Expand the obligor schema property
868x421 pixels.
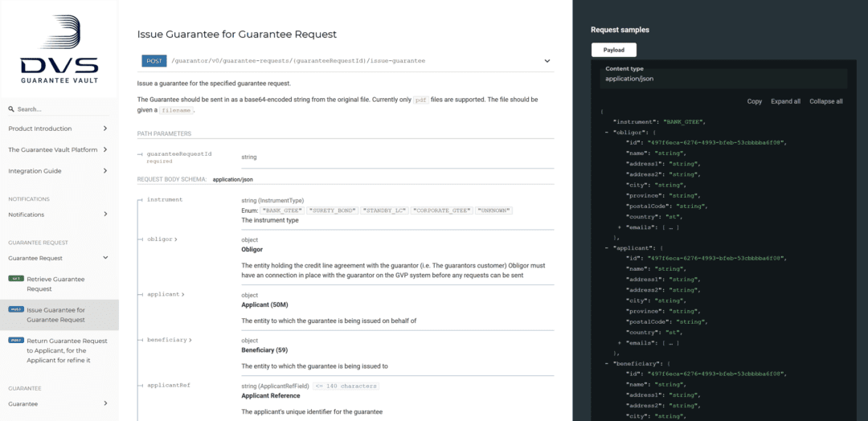point(162,239)
